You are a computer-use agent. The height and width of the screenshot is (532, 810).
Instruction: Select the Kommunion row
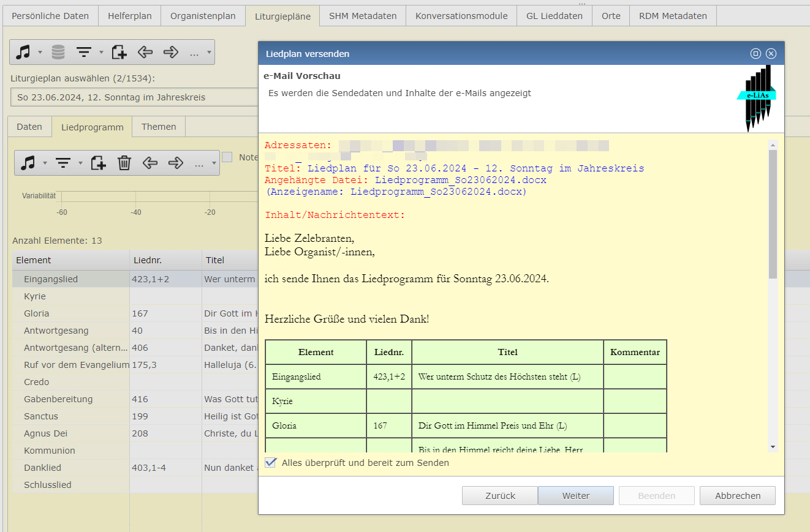[135, 451]
